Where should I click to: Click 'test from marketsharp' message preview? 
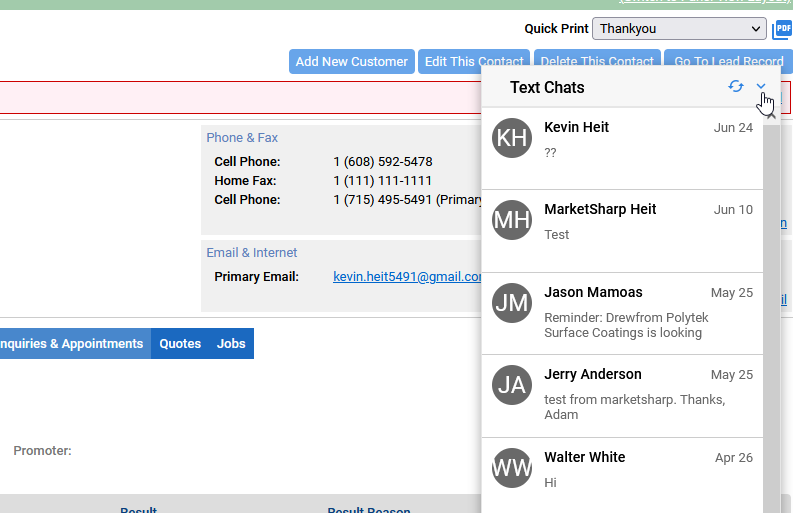(x=635, y=407)
